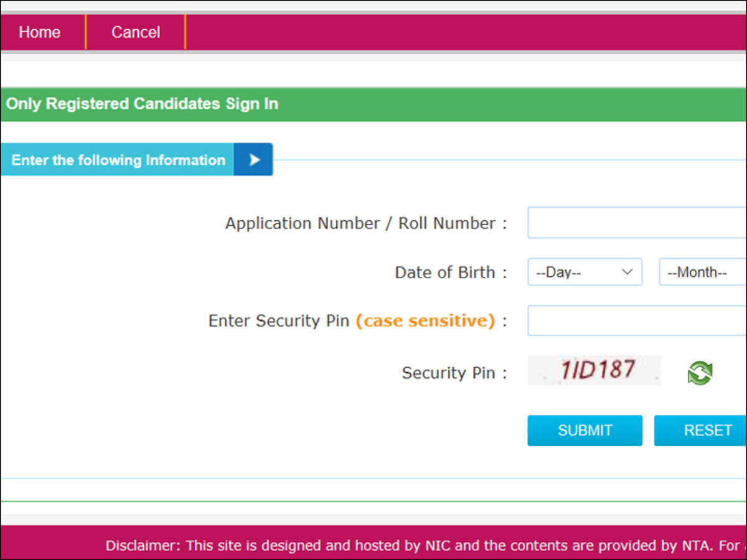The width and height of the screenshot is (747, 560).
Task: Click the blue arrow beside information heading
Action: (253, 160)
